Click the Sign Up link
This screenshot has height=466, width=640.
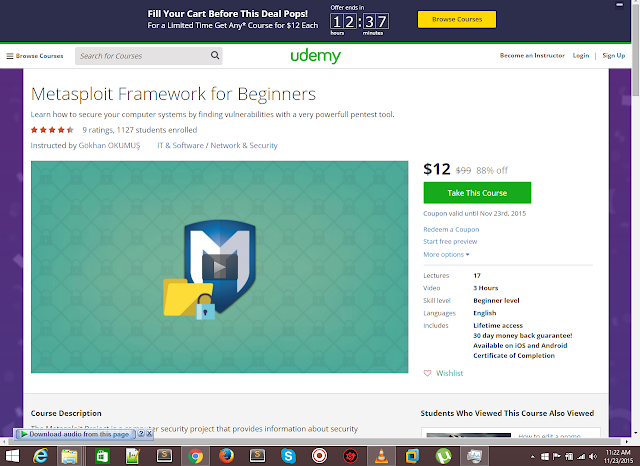click(613, 55)
